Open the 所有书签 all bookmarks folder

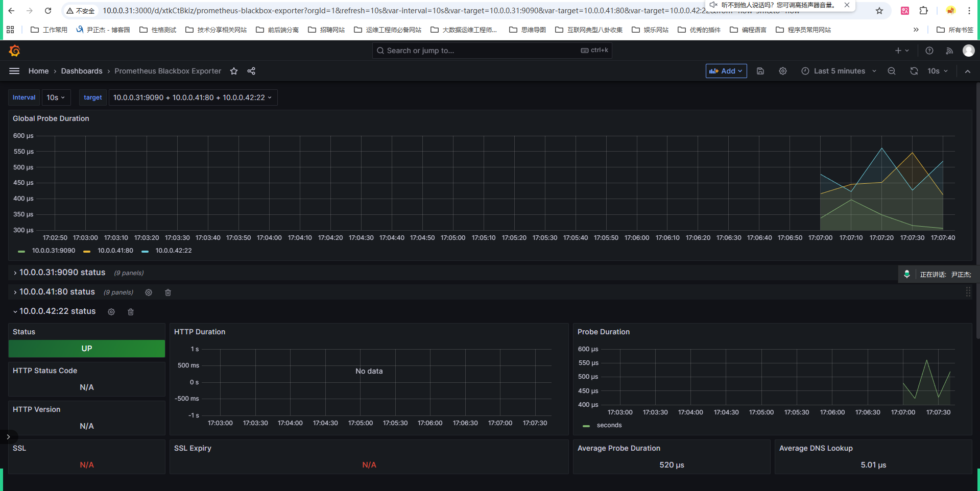pyautogui.click(x=955, y=30)
